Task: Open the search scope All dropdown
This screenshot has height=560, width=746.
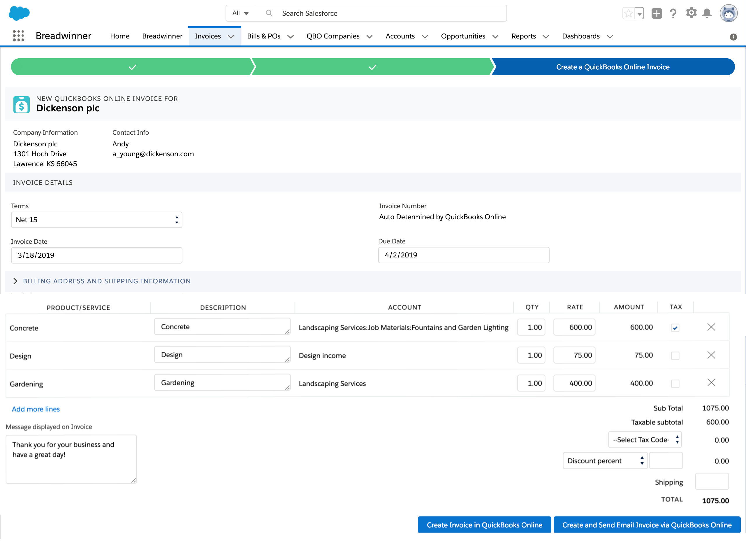Action: [240, 13]
